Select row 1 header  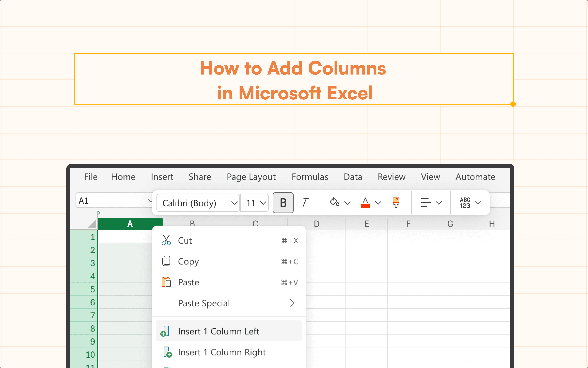84,237
